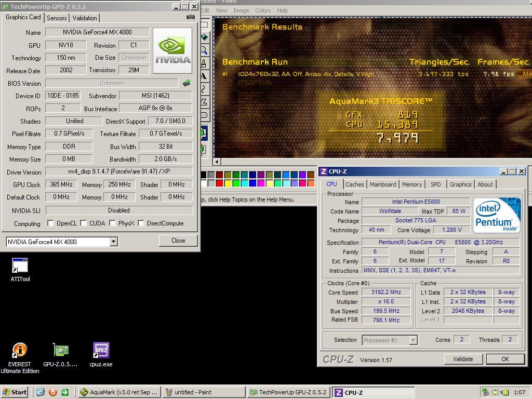
Task: Click OK in CPU-Z
Action: pos(505,359)
